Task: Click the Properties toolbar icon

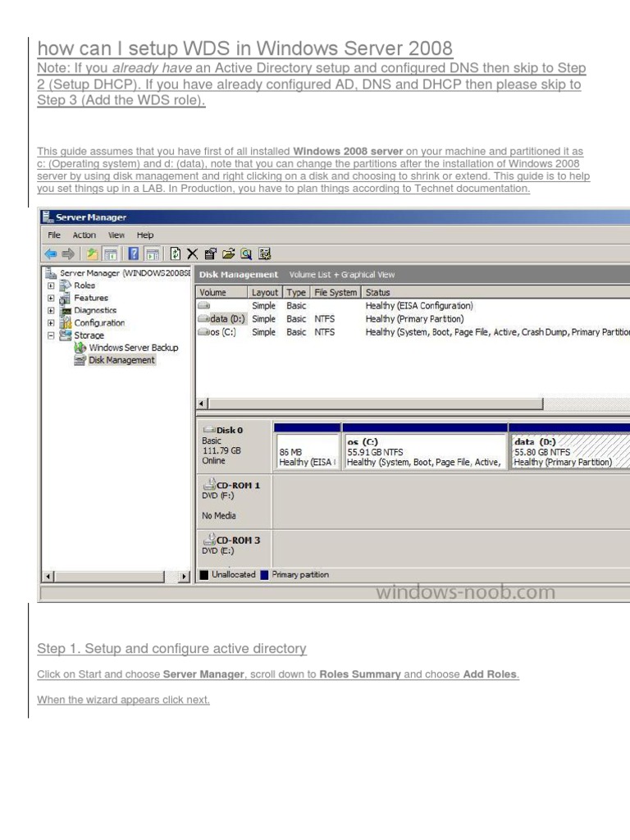Action: click(210, 253)
